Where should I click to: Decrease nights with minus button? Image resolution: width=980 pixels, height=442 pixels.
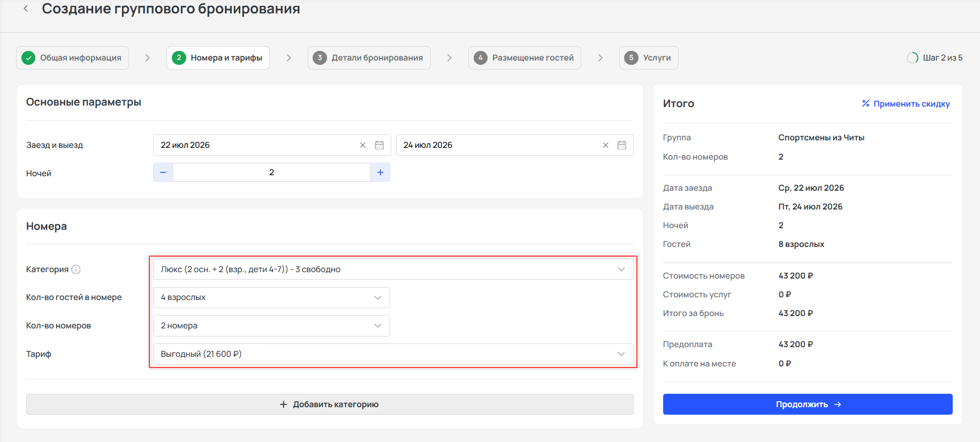tap(163, 173)
